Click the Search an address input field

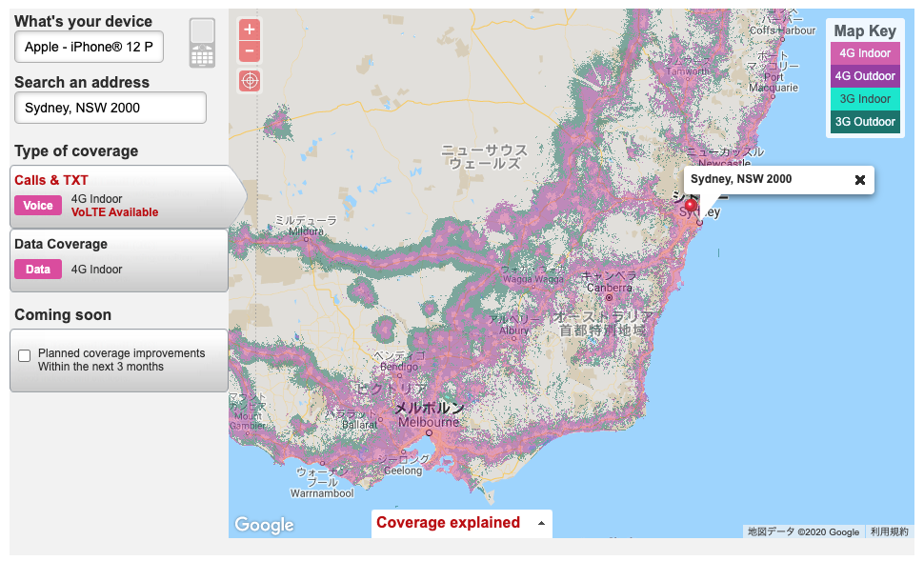coord(110,108)
